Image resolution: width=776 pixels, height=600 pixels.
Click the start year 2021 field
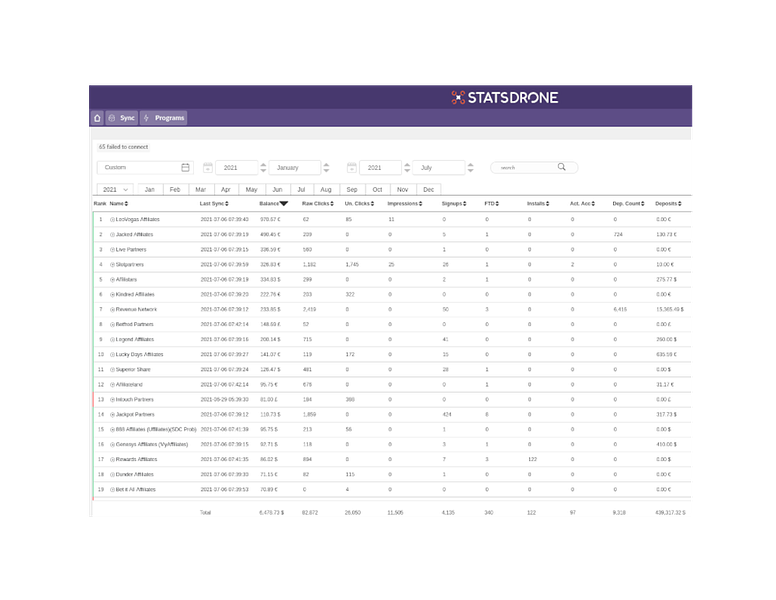pyautogui.click(x=237, y=168)
